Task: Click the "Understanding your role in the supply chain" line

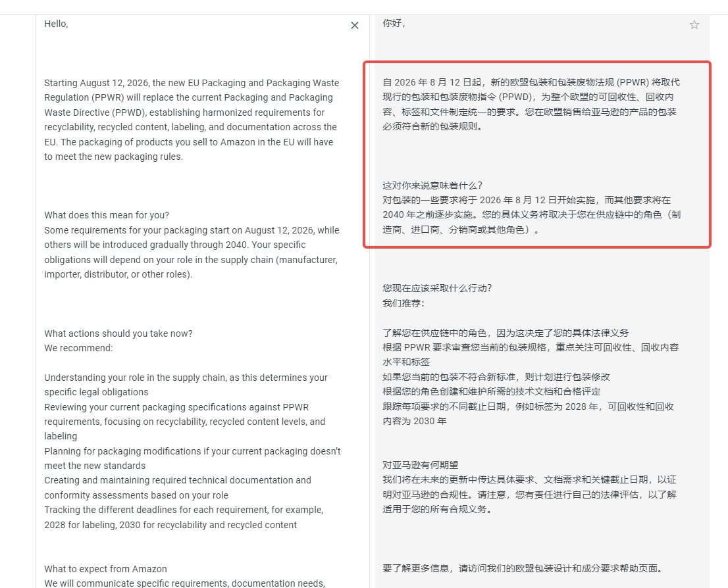Action: click(186, 378)
